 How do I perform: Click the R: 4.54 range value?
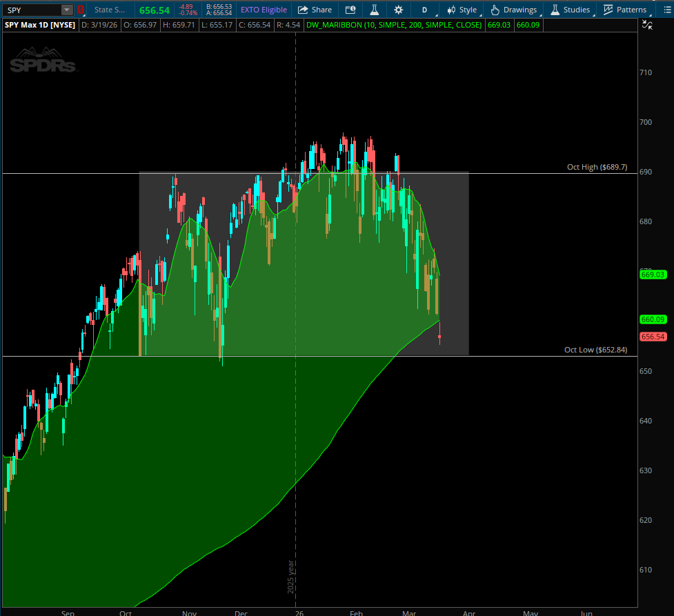click(x=288, y=25)
